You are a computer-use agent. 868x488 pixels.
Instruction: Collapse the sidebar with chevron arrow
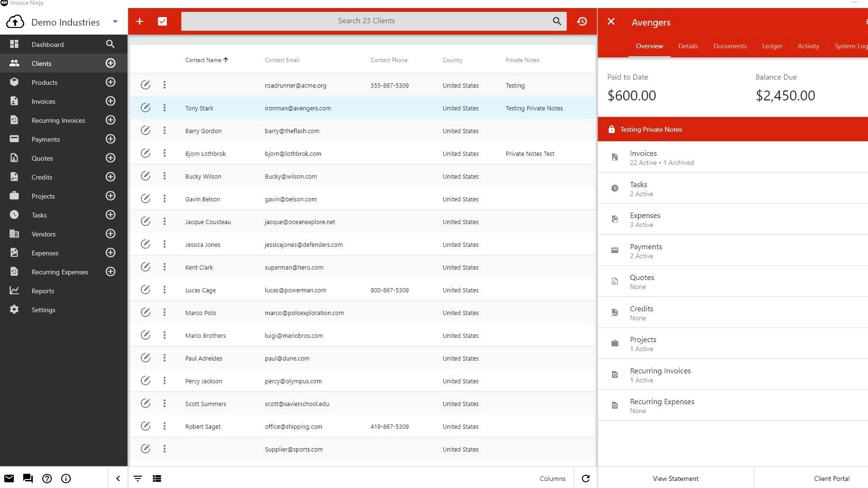point(118,479)
